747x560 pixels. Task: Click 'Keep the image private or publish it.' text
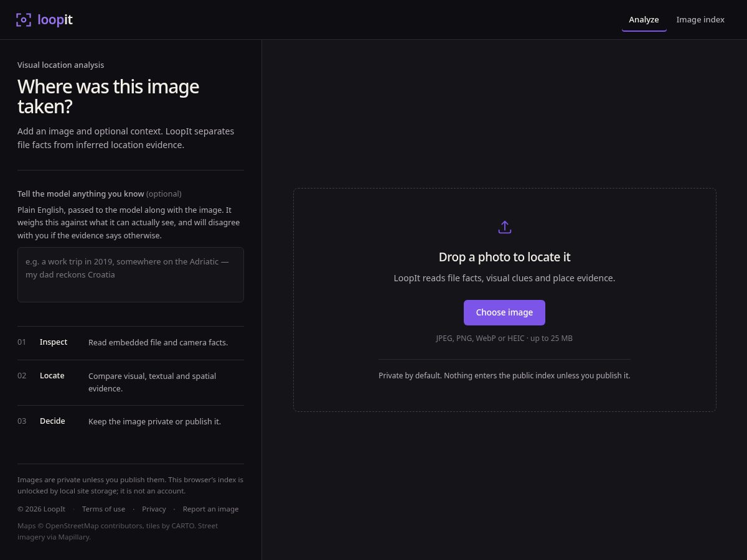point(154,422)
